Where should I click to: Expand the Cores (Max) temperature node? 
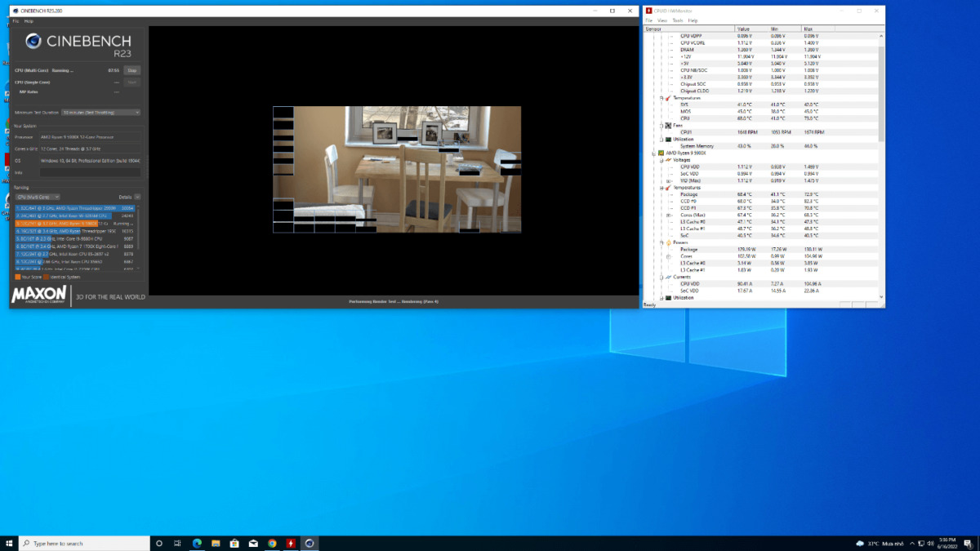[x=668, y=215]
